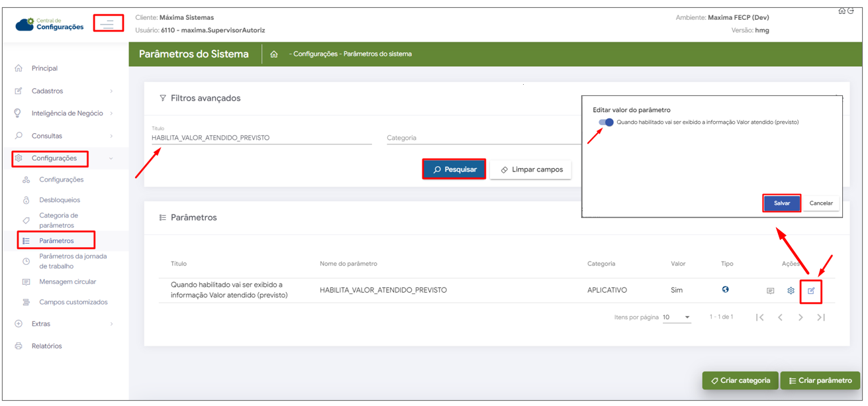Click Salvar in the edit dialog

pos(782,203)
